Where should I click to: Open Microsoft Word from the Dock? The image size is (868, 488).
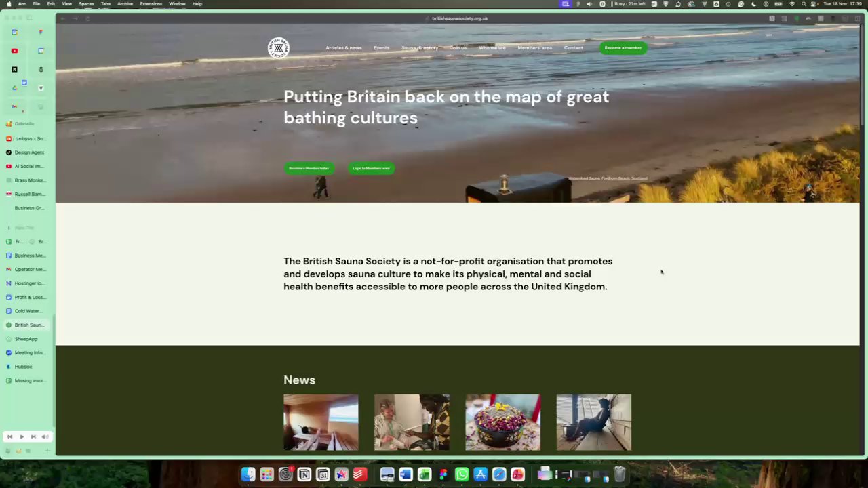pyautogui.click(x=406, y=475)
